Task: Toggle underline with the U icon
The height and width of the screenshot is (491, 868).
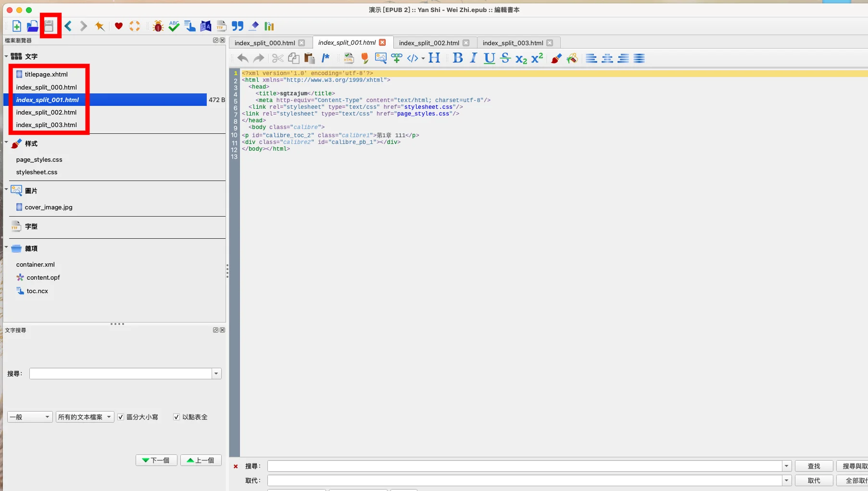Action: click(490, 58)
